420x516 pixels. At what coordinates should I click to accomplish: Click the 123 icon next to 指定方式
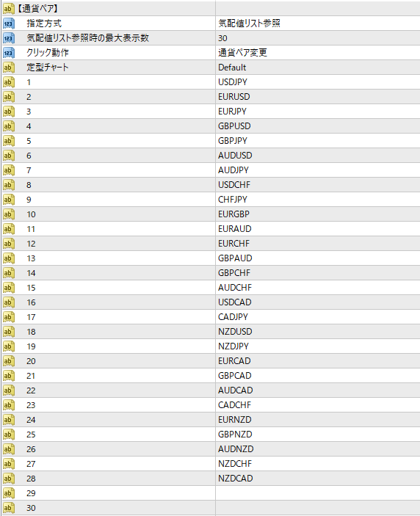click(9, 23)
